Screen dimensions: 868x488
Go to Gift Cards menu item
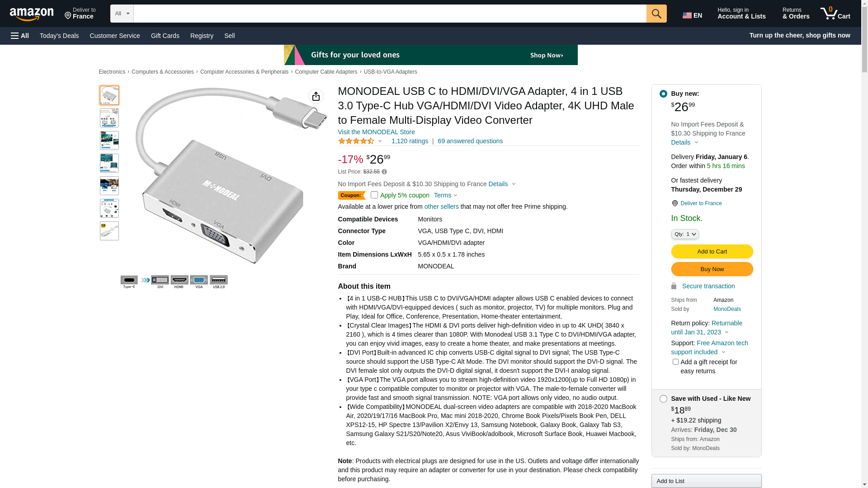point(165,36)
